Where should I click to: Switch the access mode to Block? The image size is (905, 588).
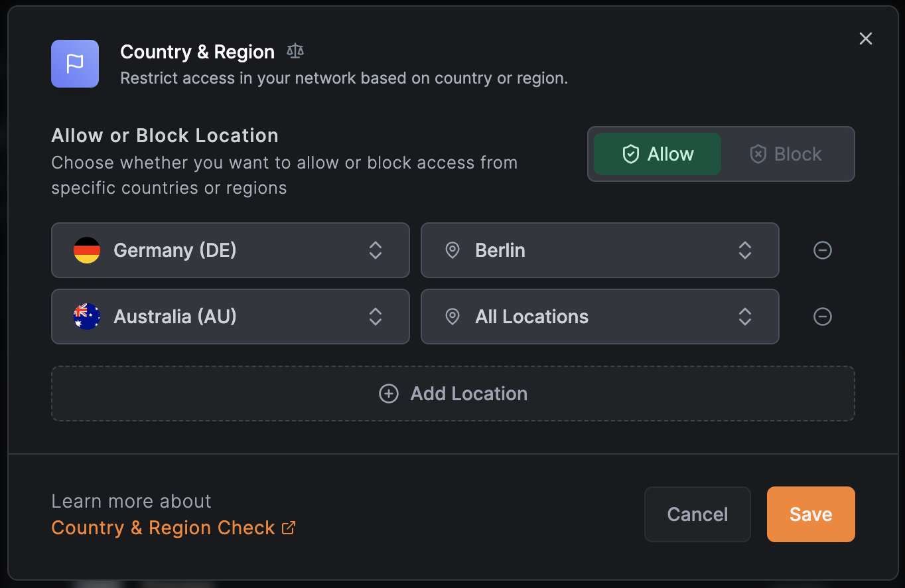coord(786,153)
